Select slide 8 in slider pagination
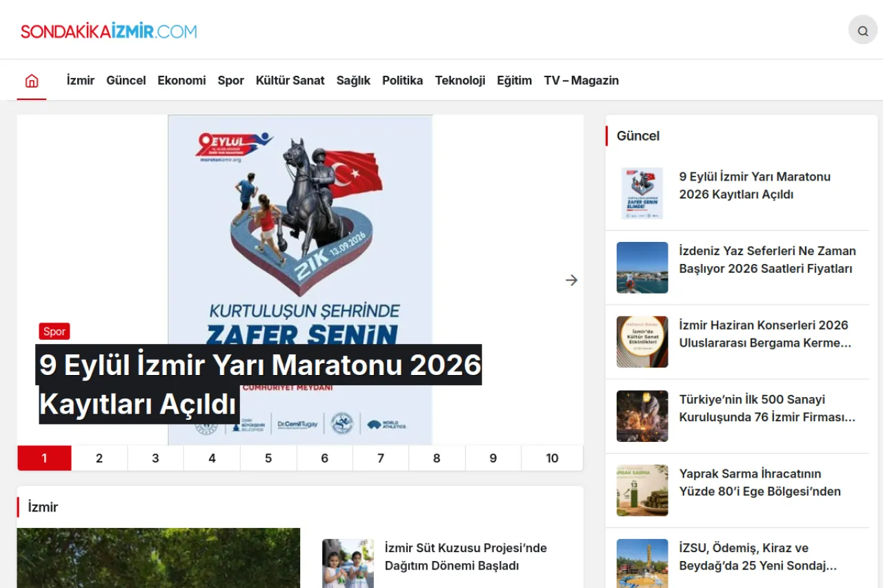883x588 pixels. pos(437,458)
